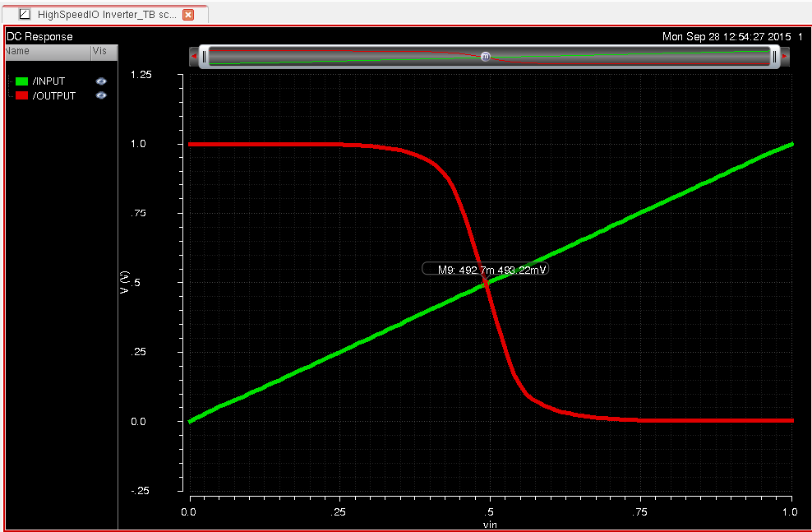The image size is (812, 532).
Task: Click the vin axis label below the plot
Action: [488, 523]
